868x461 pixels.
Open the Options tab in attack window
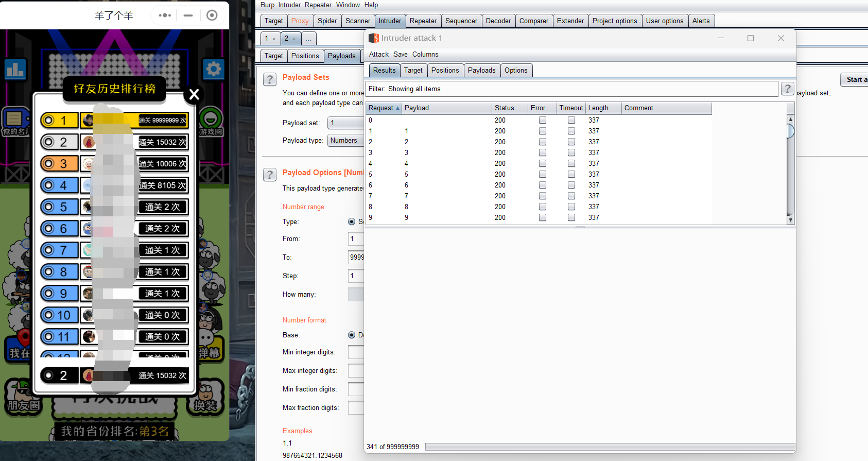(x=516, y=71)
